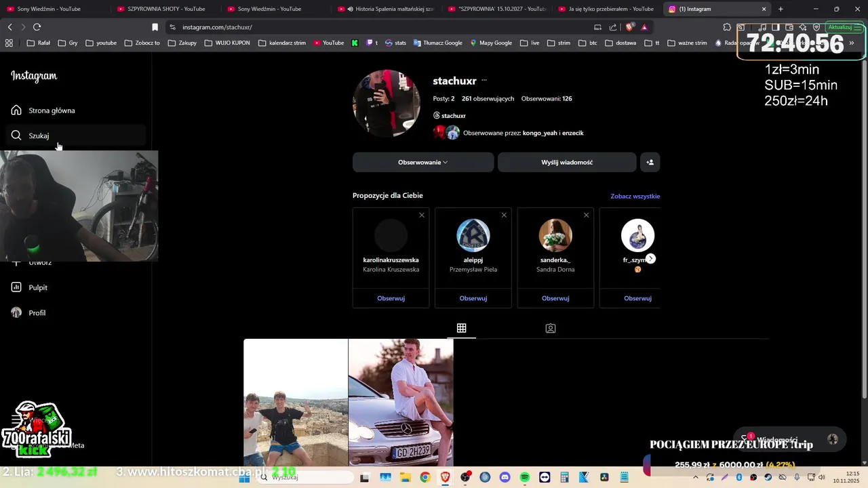The height and width of the screenshot is (488, 868).
Task: Open a new browser tab
Action: pos(781,9)
